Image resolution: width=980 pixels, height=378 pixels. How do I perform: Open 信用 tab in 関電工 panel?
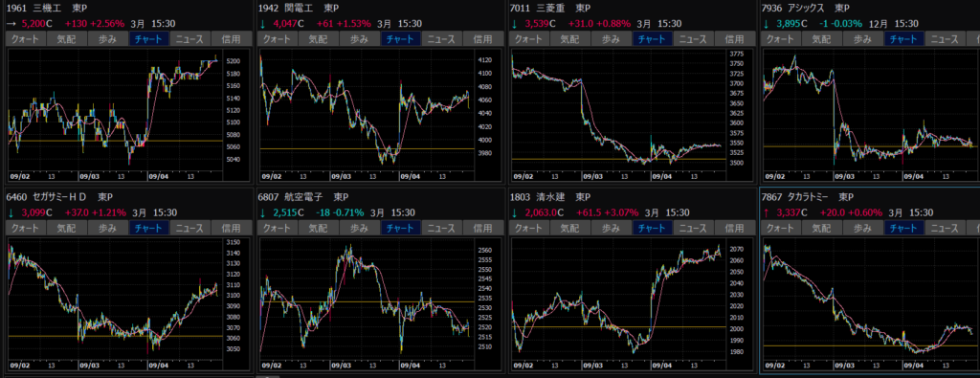click(483, 38)
